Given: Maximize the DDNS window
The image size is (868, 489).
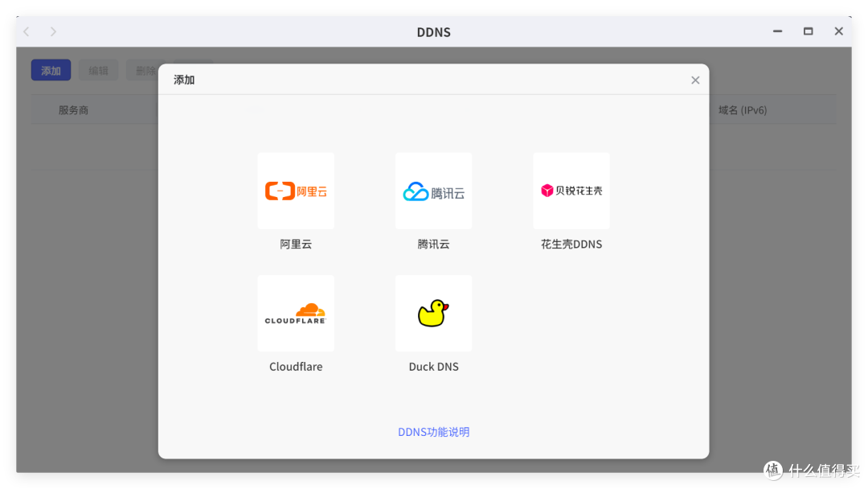Looking at the screenshot, I should click(809, 31).
